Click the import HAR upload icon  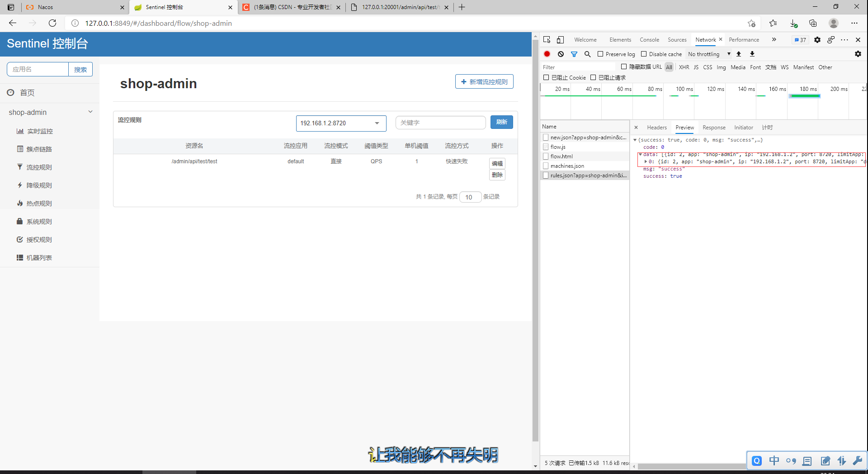click(739, 54)
